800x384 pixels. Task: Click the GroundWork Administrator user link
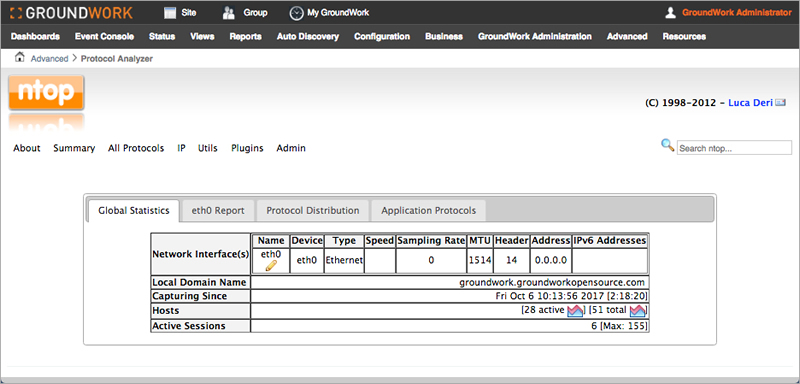point(737,13)
